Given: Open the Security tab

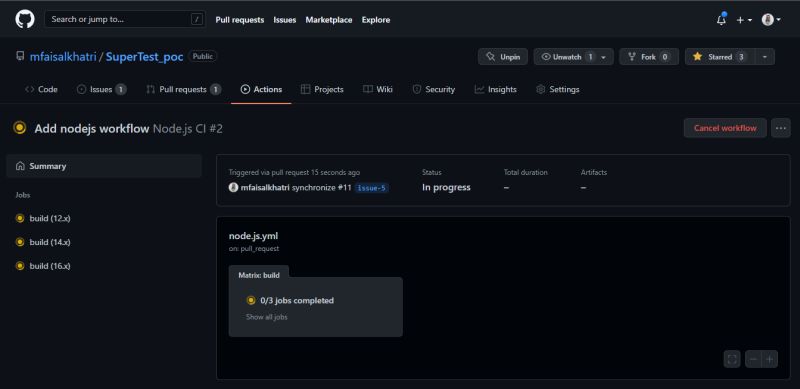Looking at the screenshot, I should (434, 89).
